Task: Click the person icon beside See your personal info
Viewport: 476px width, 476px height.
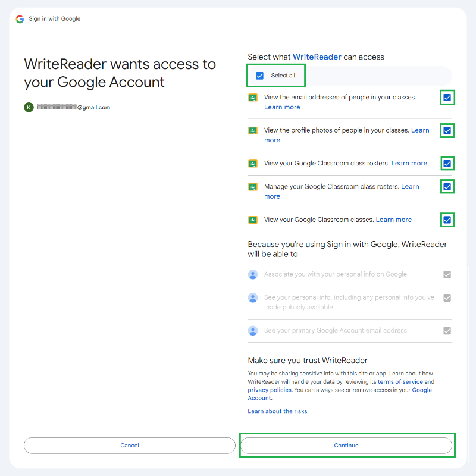Action: 252,298
